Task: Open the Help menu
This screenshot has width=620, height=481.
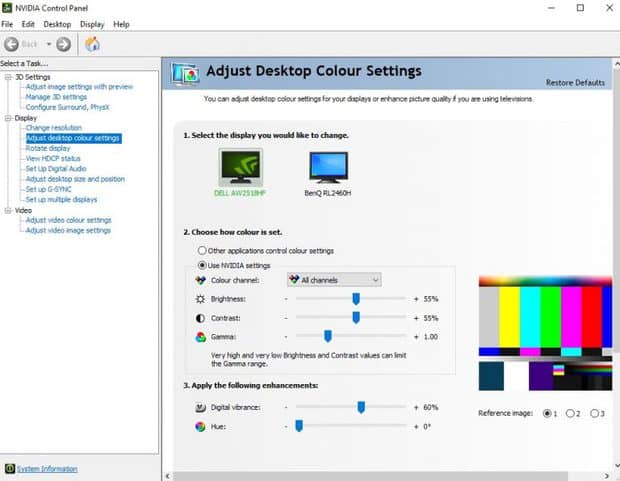Action: (x=121, y=24)
